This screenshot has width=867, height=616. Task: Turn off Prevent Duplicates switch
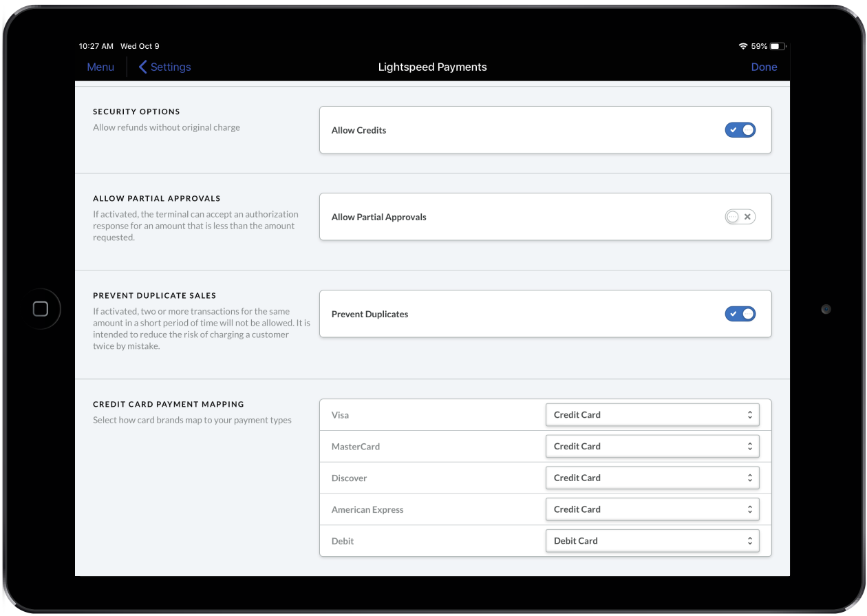(x=740, y=314)
